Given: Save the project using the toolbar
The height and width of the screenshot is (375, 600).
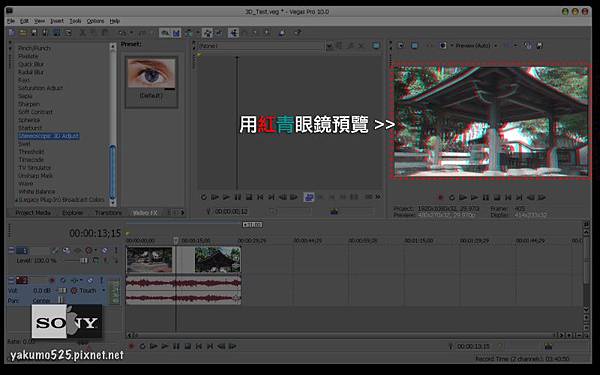Looking at the screenshot, I should click(x=34, y=33).
